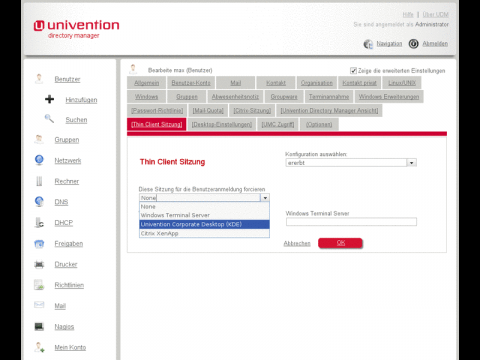
Task: Switch to the Kontakt tab
Action: point(276,83)
